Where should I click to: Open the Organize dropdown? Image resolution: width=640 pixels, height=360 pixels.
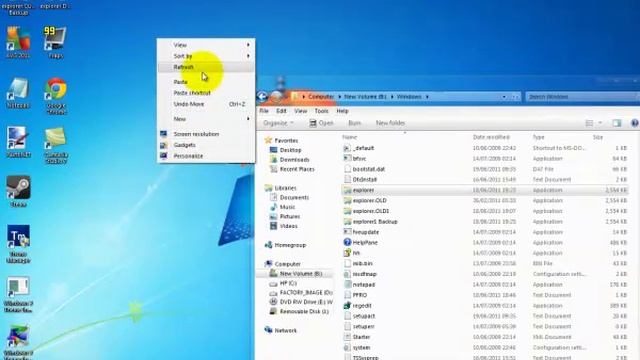(x=278, y=123)
